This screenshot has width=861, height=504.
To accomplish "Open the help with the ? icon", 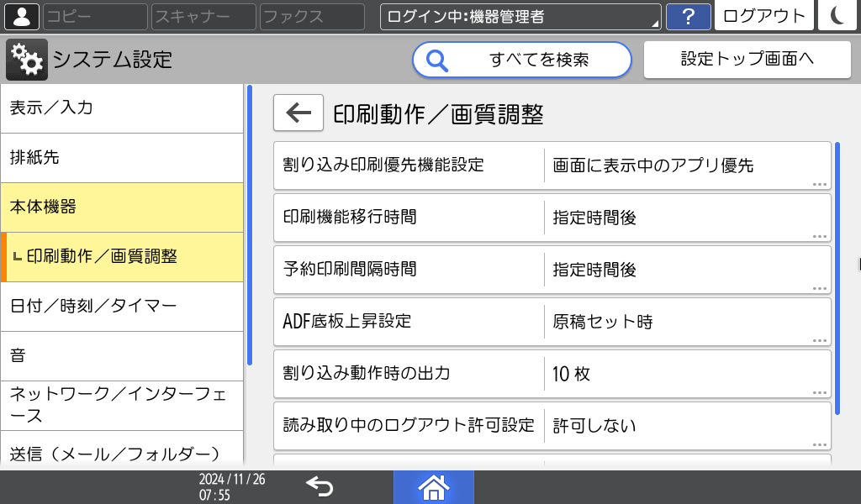I will (x=688, y=16).
